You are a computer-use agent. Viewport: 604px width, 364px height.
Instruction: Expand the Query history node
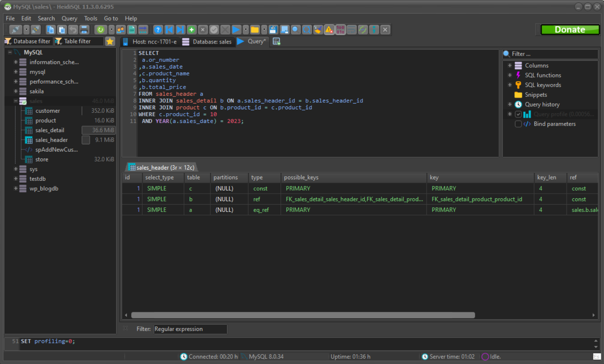point(509,104)
